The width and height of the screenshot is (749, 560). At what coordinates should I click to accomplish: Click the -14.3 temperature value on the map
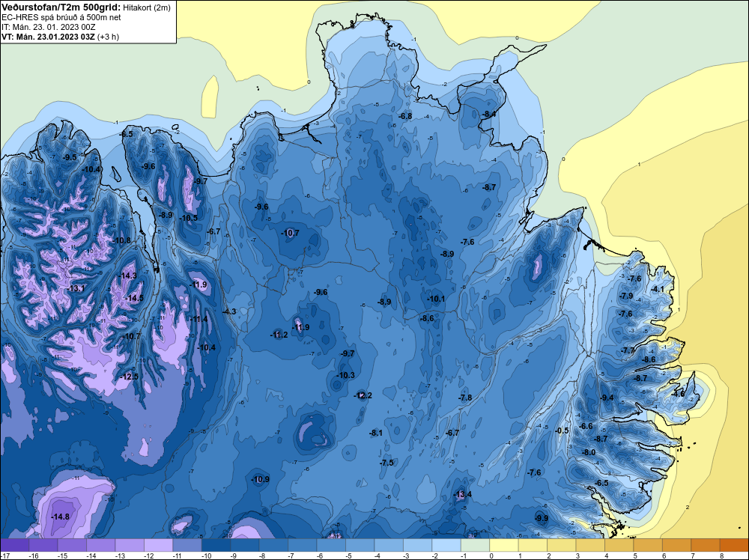click(x=128, y=276)
